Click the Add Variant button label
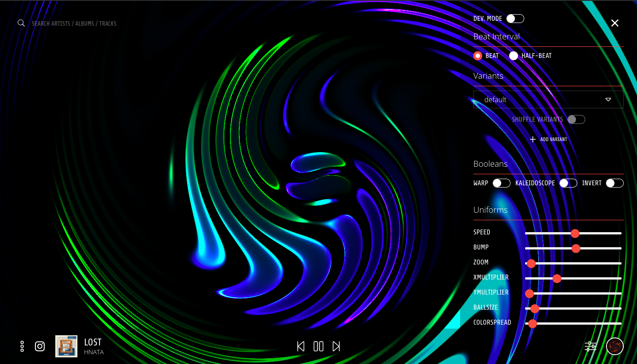This screenshot has height=364, width=637. [553, 139]
